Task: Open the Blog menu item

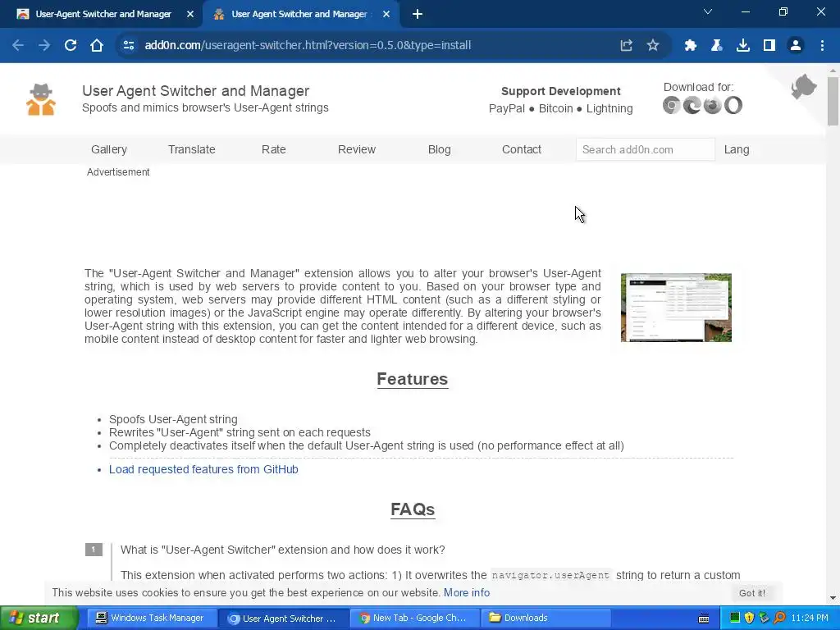Action: [x=440, y=149]
